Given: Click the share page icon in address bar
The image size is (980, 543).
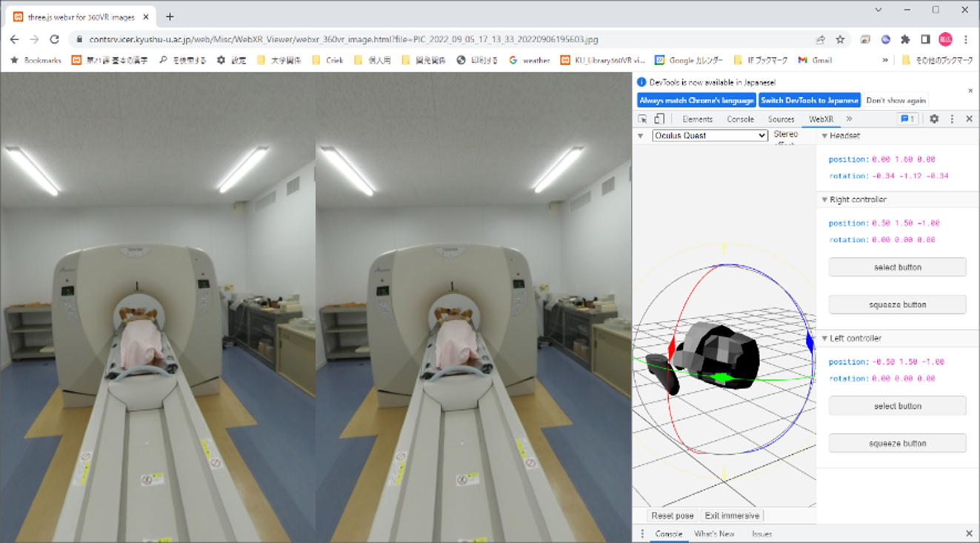Looking at the screenshot, I should pos(821,39).
